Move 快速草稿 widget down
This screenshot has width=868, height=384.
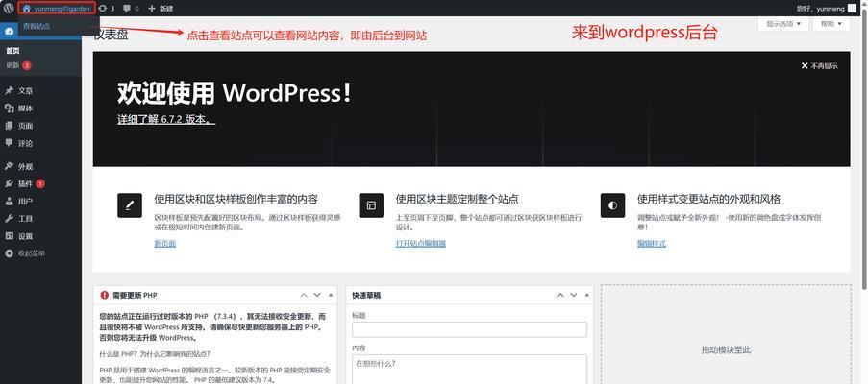(574, 295)
